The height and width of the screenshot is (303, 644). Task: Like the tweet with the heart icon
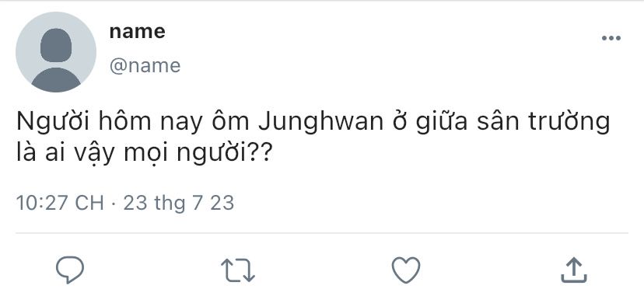(x=406, y=270)
